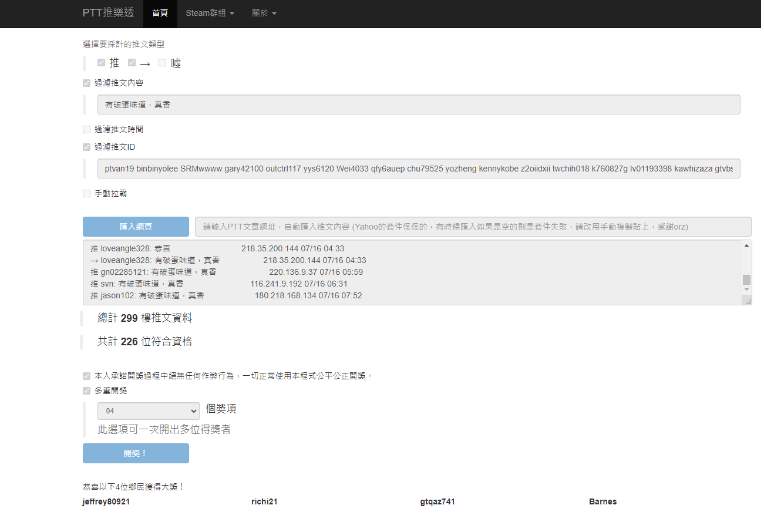Viewport: 764px width, 532px height.
Task: Select the 首頁 navigation tab
Action: point(160,14)
